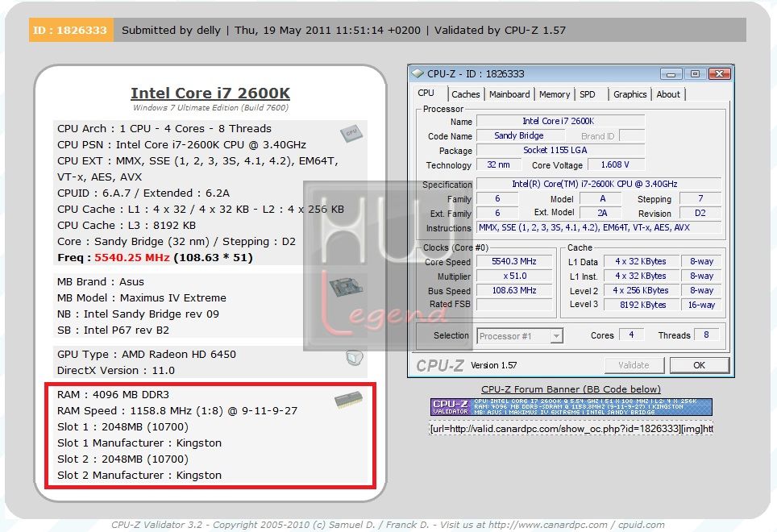This screenshot has height=532, width=777.
Task: Click the Core Speed value 5540.3 MHz
Action: pyautogui.click(x=514, y=261)
